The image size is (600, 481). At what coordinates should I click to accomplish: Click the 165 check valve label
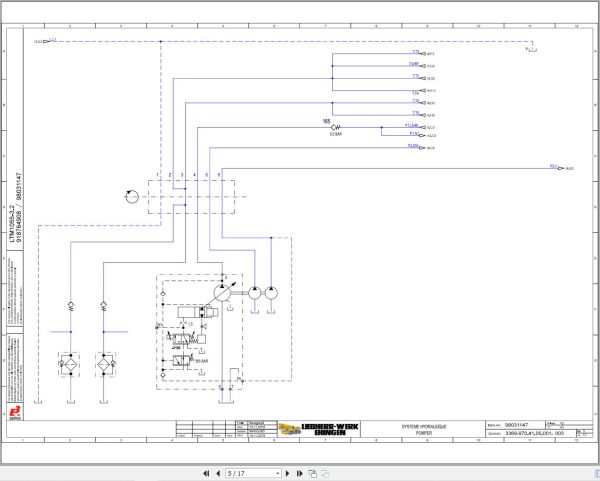[326, 121]
